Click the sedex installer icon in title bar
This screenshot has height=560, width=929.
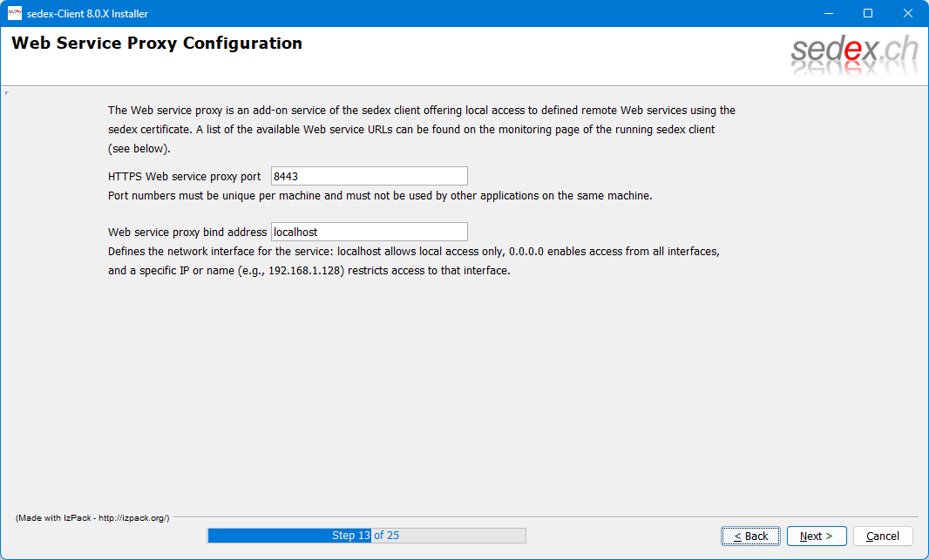click(x=14, y=13)
